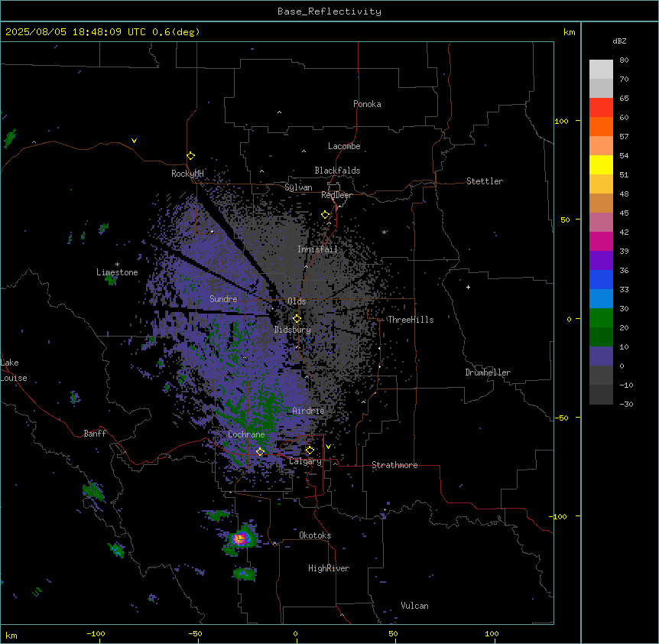This screenshot has height=644, width=659.
Task: Select the Banff label
Action: pos(95,434)
